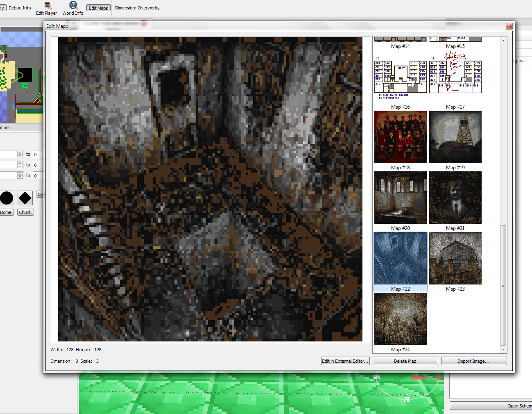Click the first row spinner stepper
This screenshot has width=532, height=414.
(x=20, y=154)
